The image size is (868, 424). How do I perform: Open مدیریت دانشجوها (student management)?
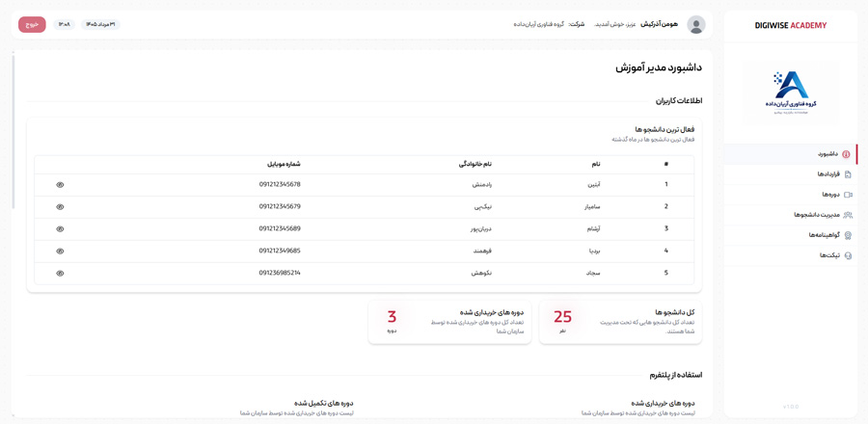coord(791,215)
